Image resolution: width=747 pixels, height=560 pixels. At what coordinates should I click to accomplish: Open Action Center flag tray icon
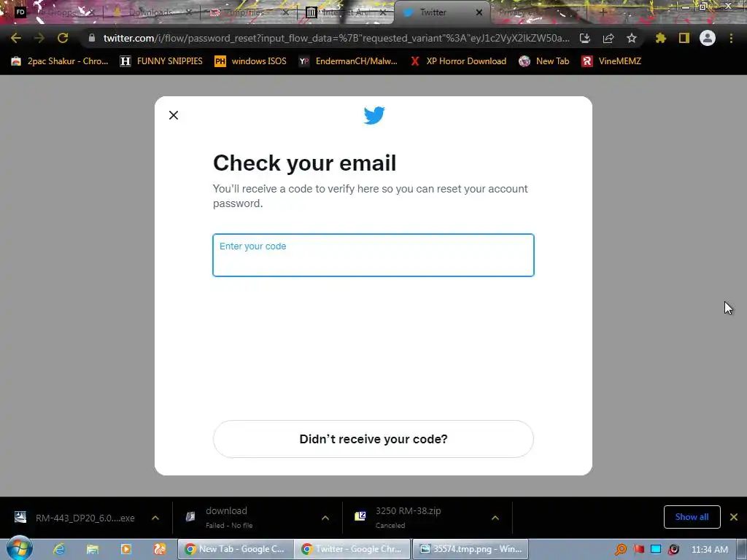639,550
